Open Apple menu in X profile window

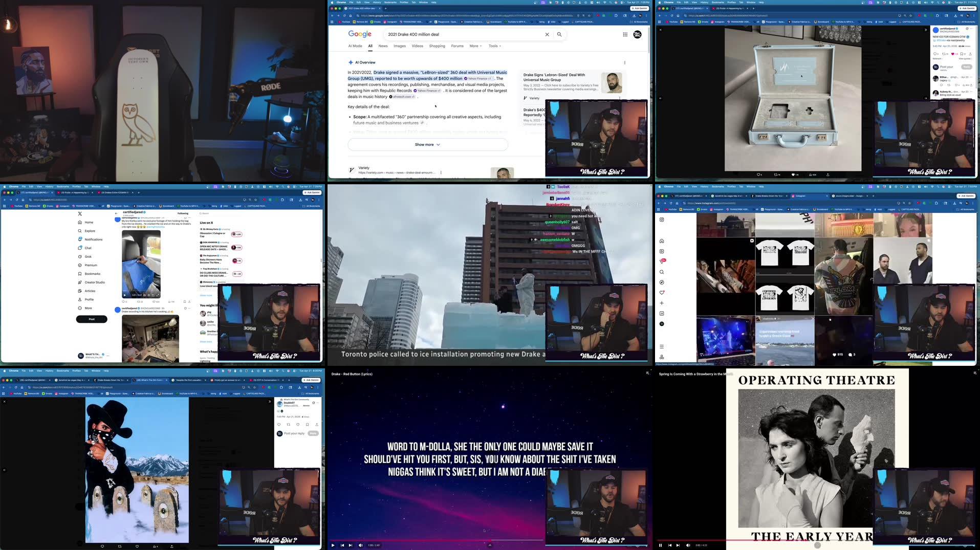4,186
